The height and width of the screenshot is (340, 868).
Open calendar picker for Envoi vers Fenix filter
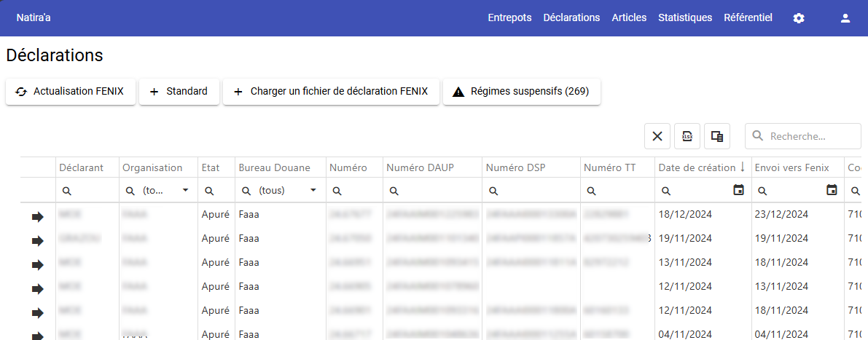click(832, 191)
